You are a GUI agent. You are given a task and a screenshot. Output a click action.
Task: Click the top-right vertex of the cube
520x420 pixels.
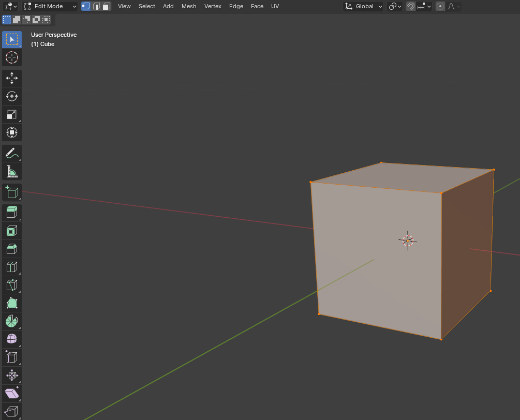coord(494,170)
